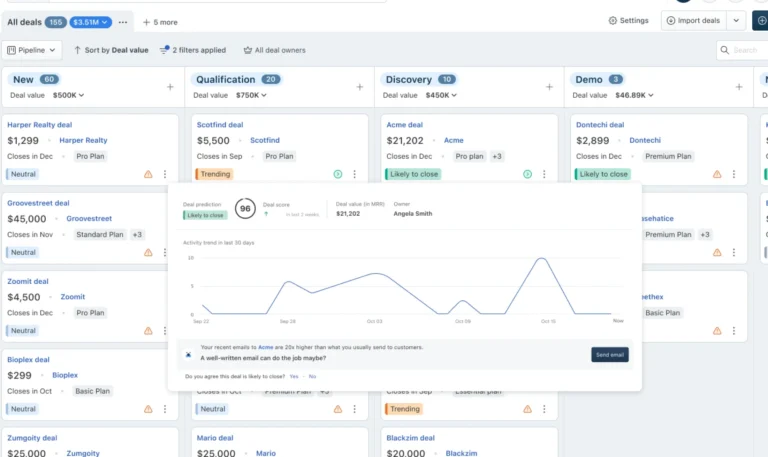
Task: Click warning icon on Discovery Trending card
Action: click(528, 409)
